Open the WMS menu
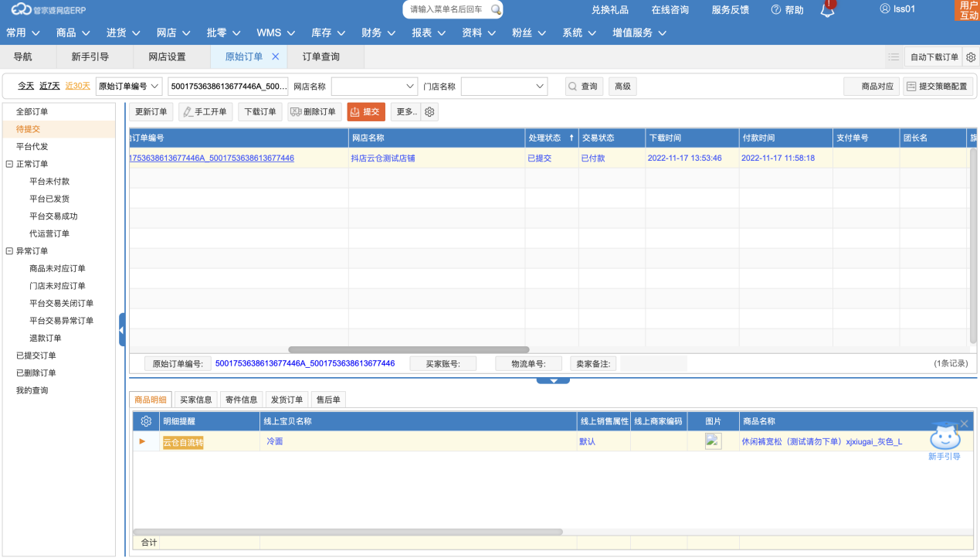 pos(276,33)
